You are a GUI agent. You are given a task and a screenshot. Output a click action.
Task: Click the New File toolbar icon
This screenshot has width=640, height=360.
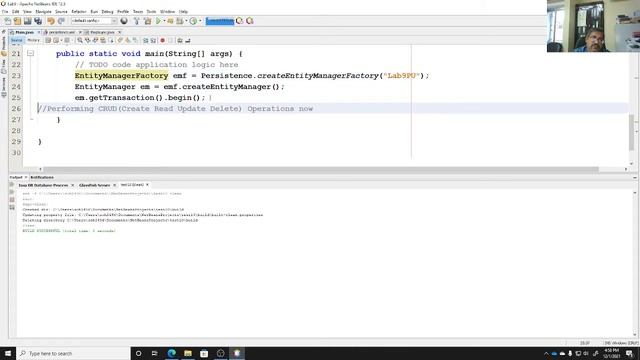7,21
